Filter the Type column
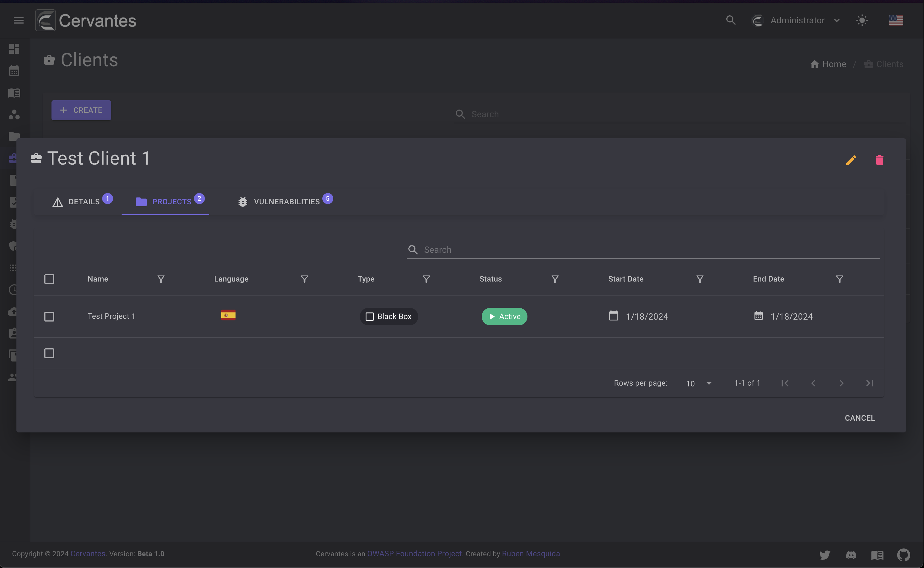 [426, 279]
